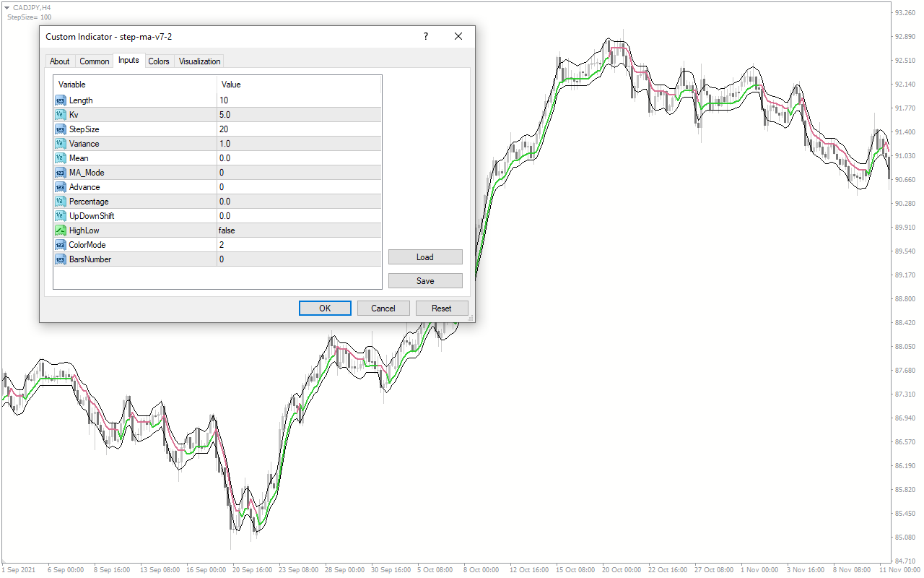Open the Colors tab
This screenshot has height=578, width=924.
click(x=159, y=61)
